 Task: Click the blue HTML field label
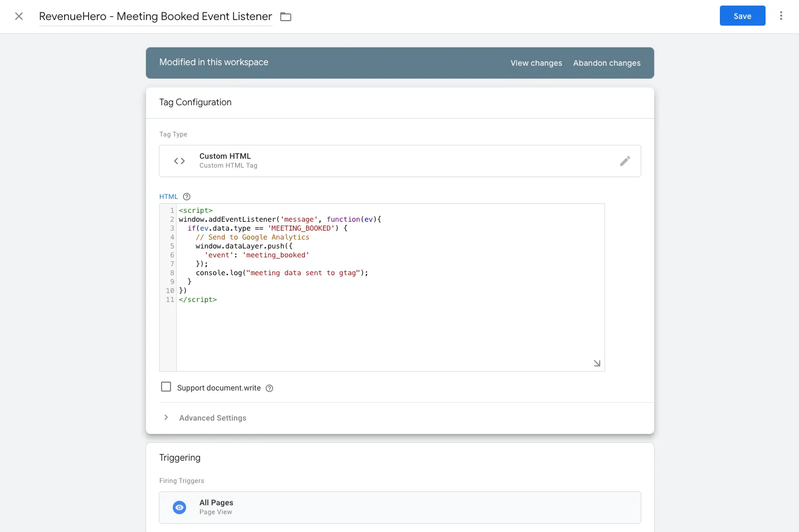pos(168,197)
